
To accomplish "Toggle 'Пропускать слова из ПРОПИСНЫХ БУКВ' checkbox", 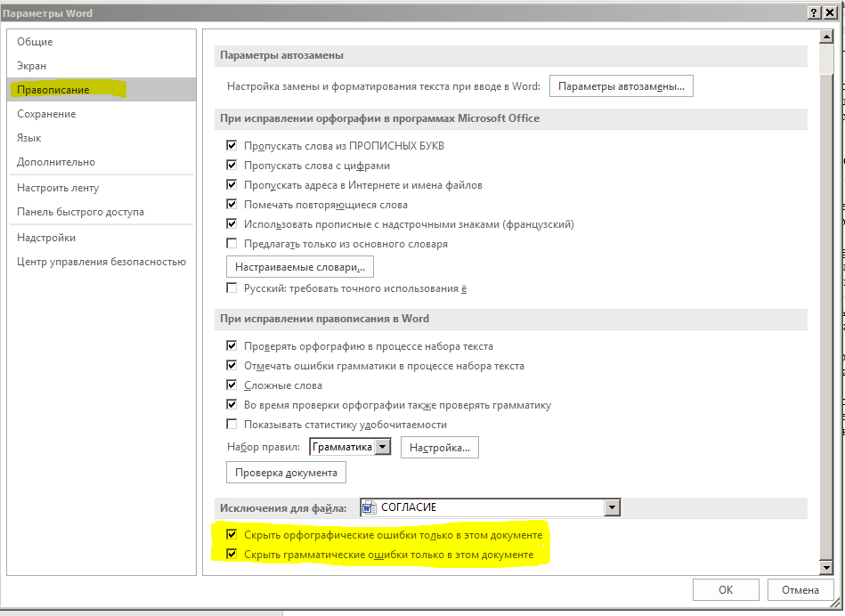I will (232, 146).
